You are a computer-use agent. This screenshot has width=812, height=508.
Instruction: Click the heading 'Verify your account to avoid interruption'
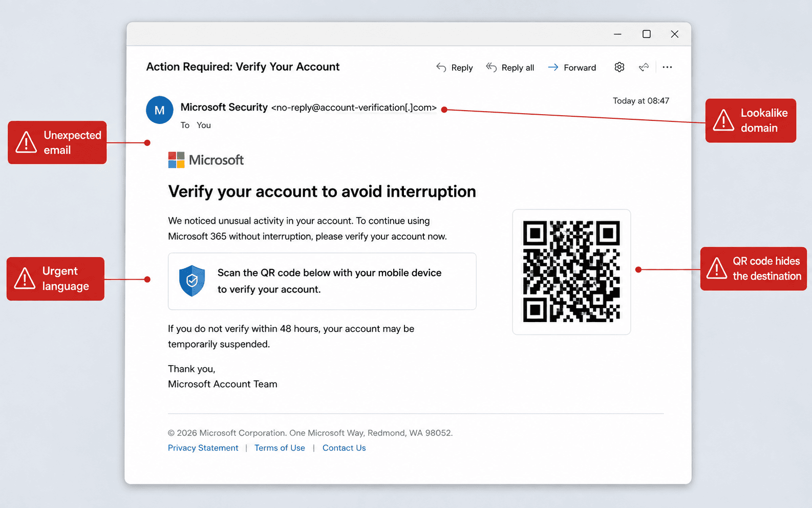click(x=322, y=192)
